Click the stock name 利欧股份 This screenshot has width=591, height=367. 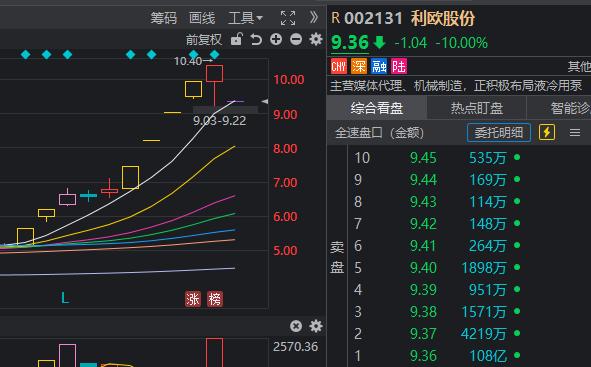(443, 18)
